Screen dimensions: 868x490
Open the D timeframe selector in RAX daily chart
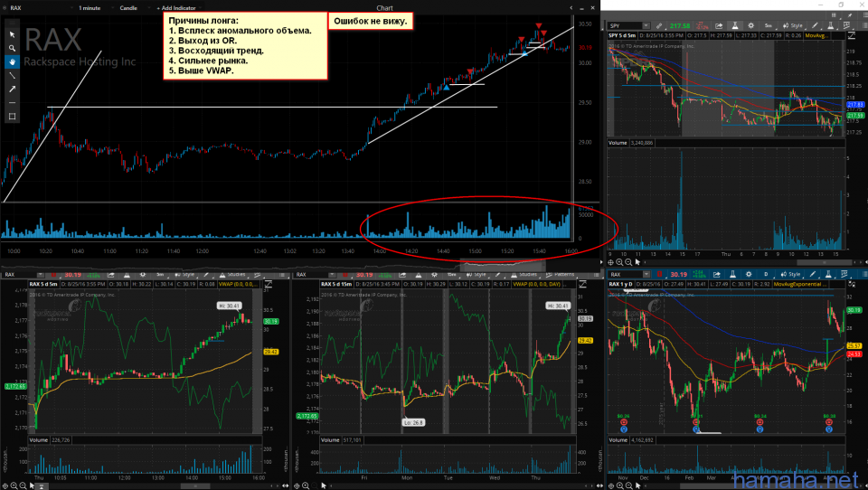pyautogui.click(x=766, y=275)
